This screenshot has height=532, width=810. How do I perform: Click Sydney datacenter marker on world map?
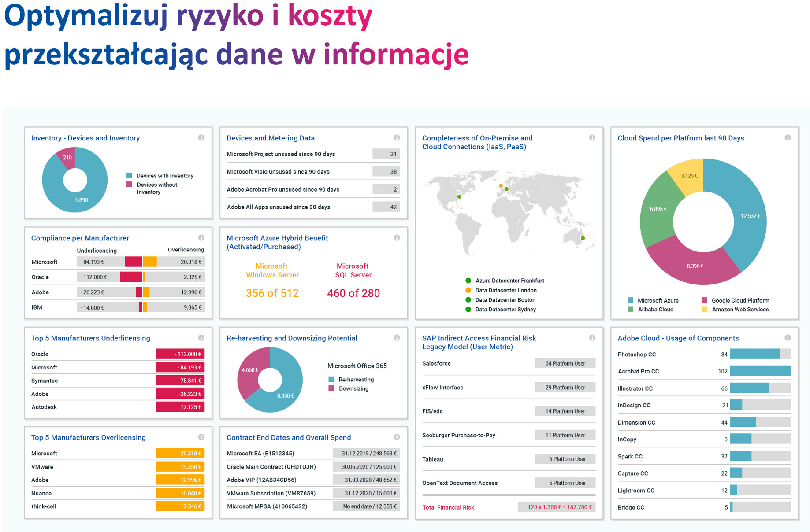point(583,238)
